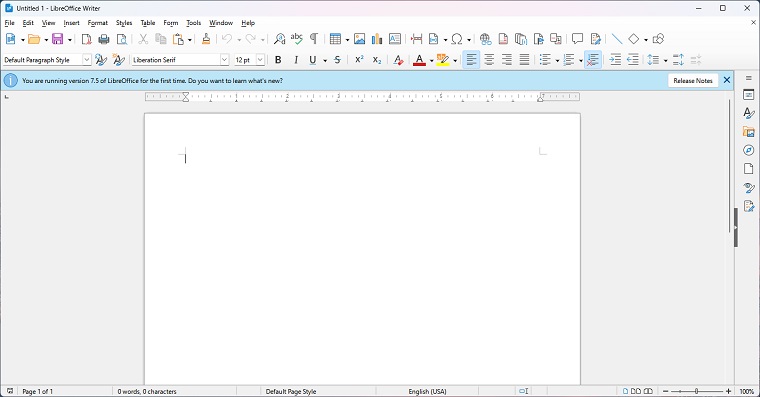Screen dimensions: 760x397
Task: Insert a comment
Action: point(577,39)
